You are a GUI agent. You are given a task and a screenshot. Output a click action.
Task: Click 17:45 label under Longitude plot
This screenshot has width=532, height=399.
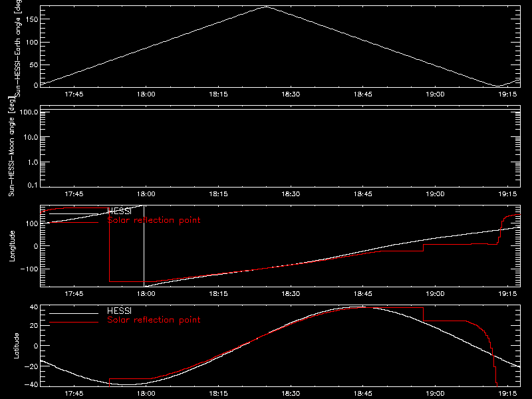(x=74, y=293)
